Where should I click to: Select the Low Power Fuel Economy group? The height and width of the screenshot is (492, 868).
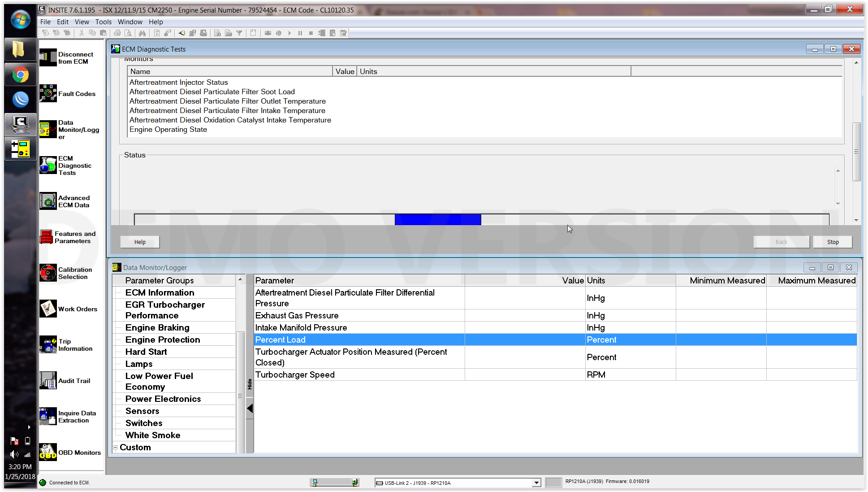pos(159,381)
